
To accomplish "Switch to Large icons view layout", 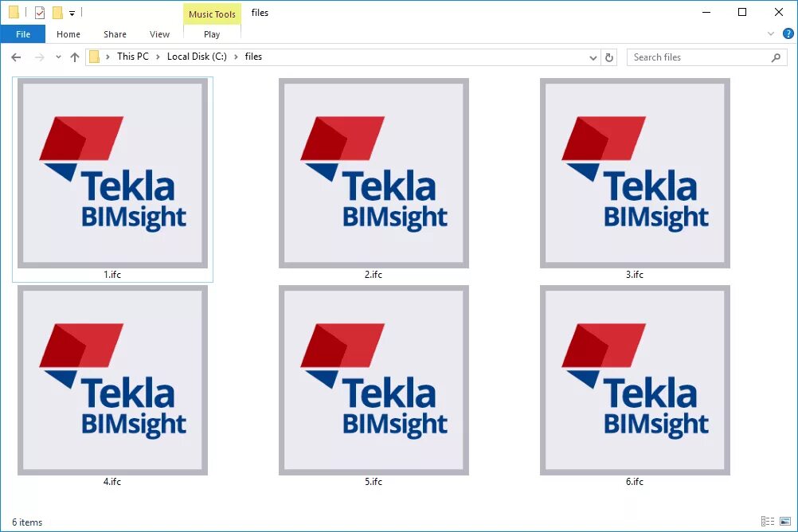I will click(x=784, y=521).
